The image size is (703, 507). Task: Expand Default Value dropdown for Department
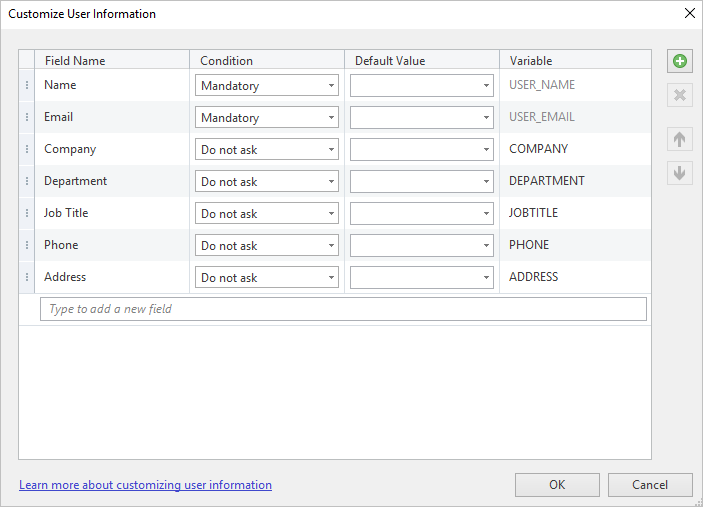[x=422, y=181]
